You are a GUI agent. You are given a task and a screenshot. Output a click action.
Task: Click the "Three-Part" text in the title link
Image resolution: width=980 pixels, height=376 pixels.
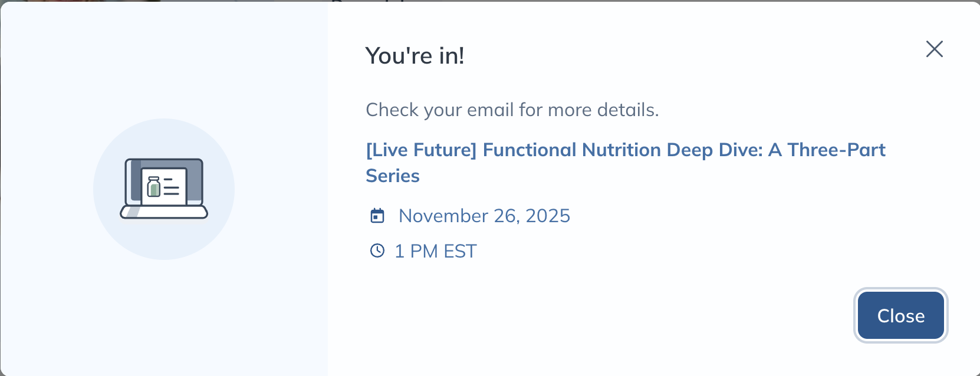[836, 150]
